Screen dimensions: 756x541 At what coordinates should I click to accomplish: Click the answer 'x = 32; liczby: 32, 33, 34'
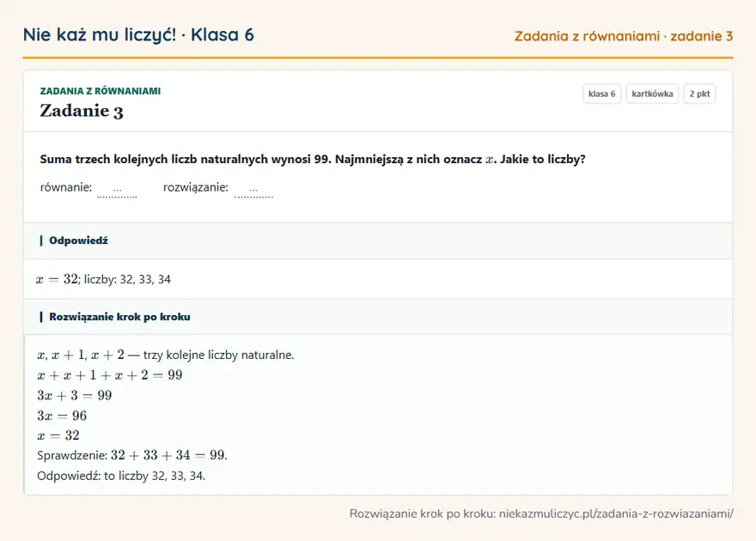[103, 279]
